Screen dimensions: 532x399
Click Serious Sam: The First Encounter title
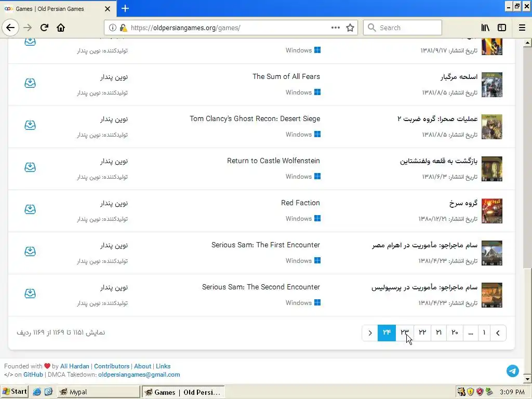click(x=265, y=245)
